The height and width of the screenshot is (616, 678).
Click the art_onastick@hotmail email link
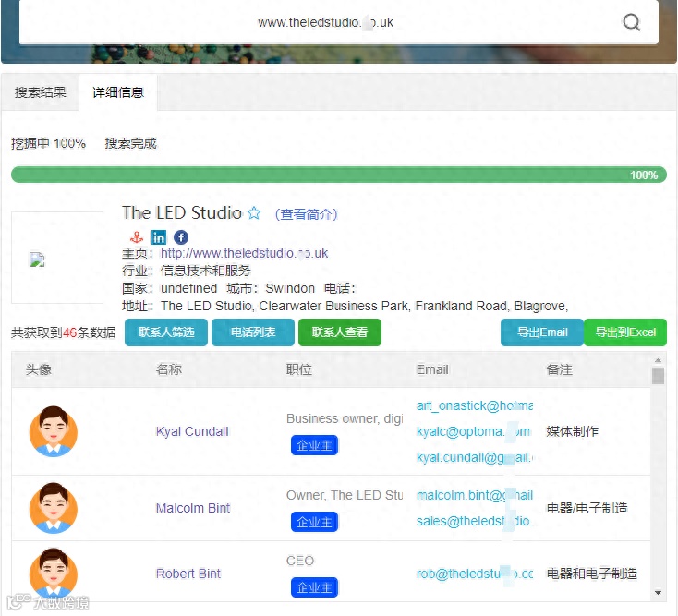[x=475, y=405]
